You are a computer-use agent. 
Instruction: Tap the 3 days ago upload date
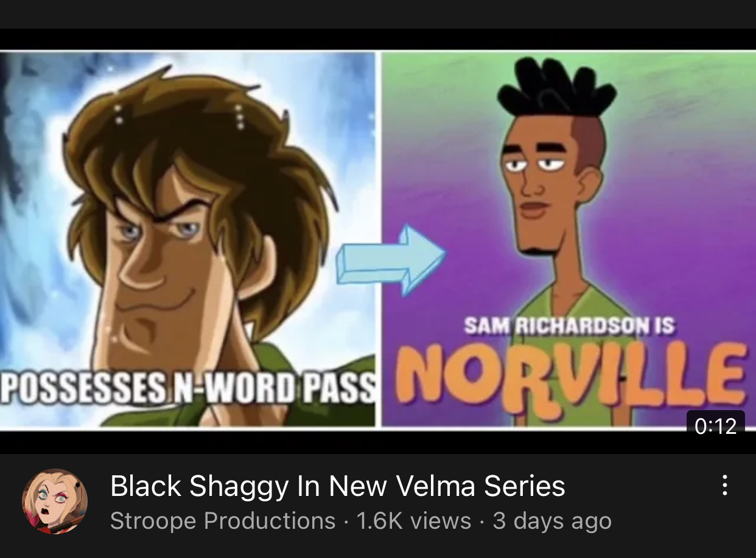pos(552,521)
